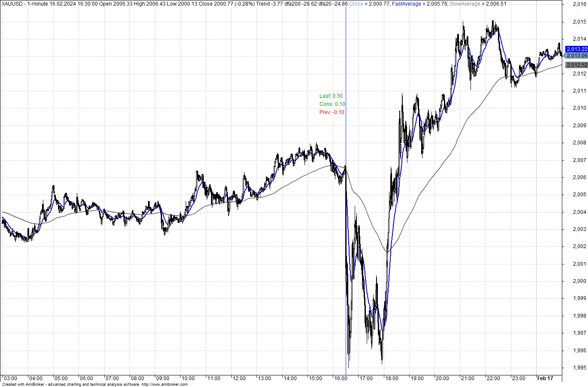Screen dimensions: 588x387
Task: Click the 2,004 price axis label
Action: coord(579,212)
